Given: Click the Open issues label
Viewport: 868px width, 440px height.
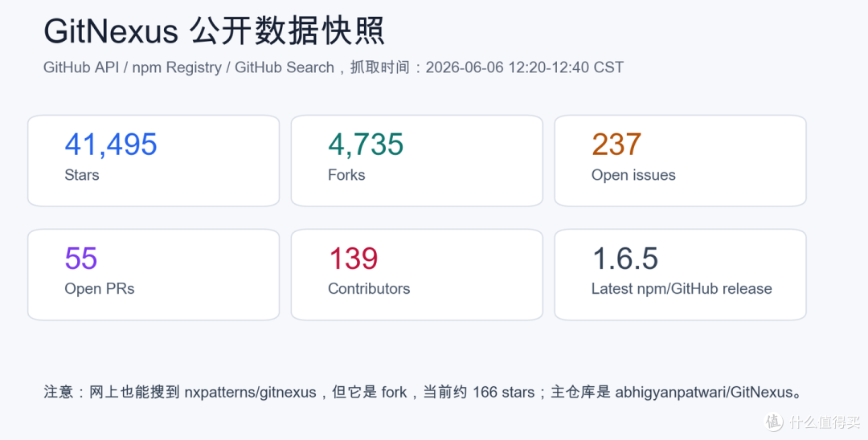Looking at the screenshot, I should pyautogui.click(x=633, y=175).
